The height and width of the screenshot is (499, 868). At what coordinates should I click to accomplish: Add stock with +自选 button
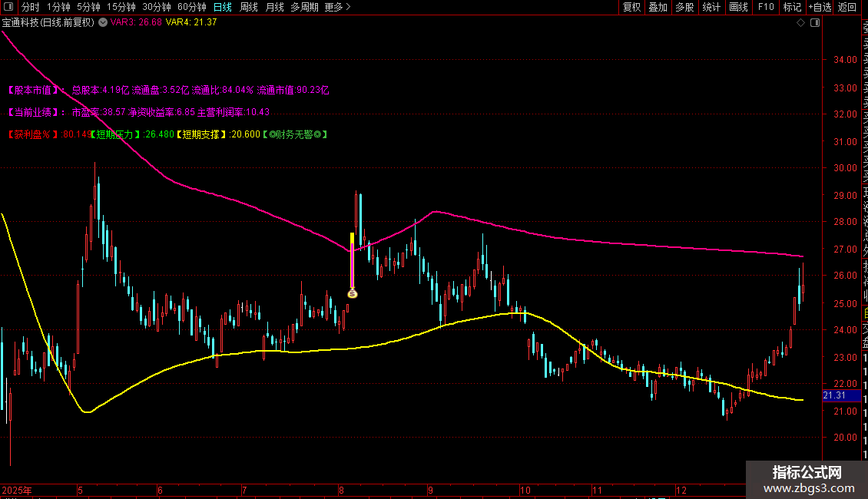(x=820, y=7)
